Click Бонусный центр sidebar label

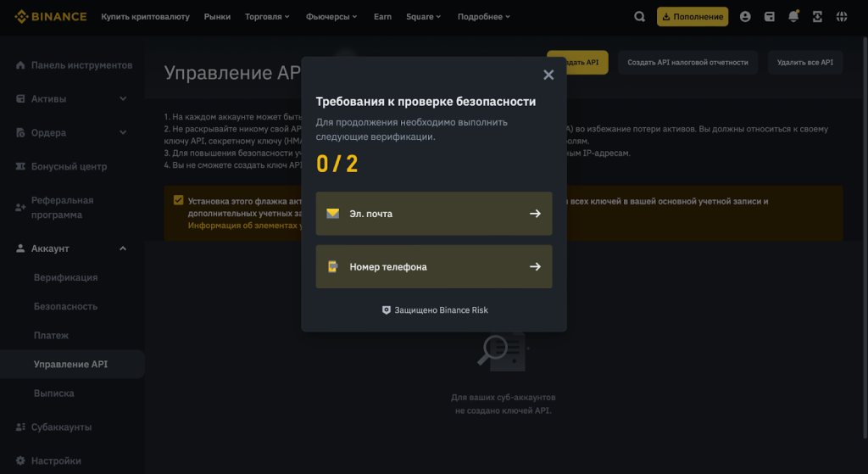(x=70, y=166)
